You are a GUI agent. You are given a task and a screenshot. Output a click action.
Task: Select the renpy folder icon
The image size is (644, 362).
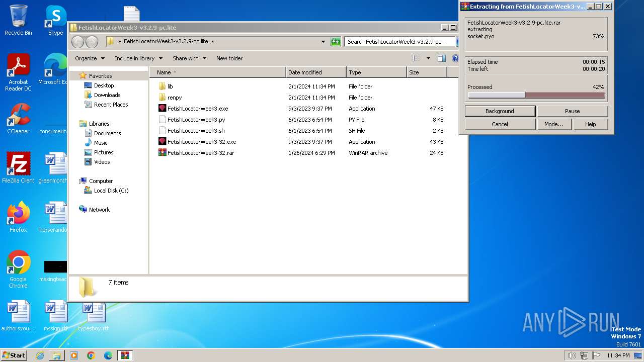[162, 98]
